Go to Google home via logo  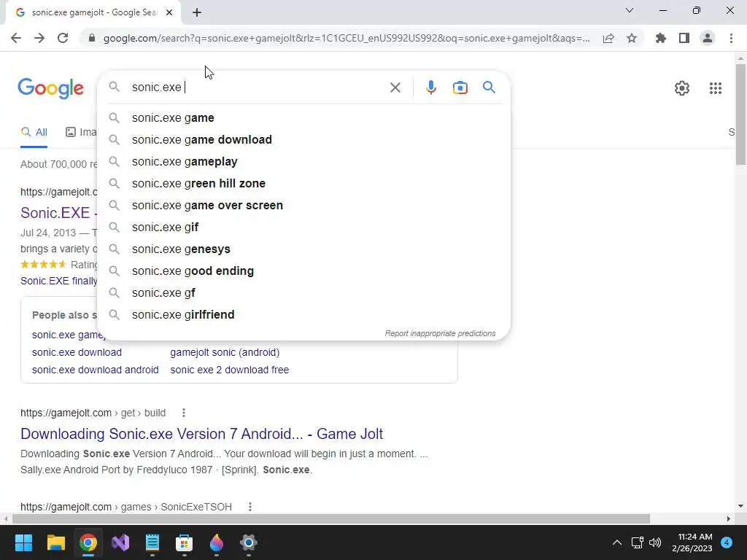click(x=50, y=88)
